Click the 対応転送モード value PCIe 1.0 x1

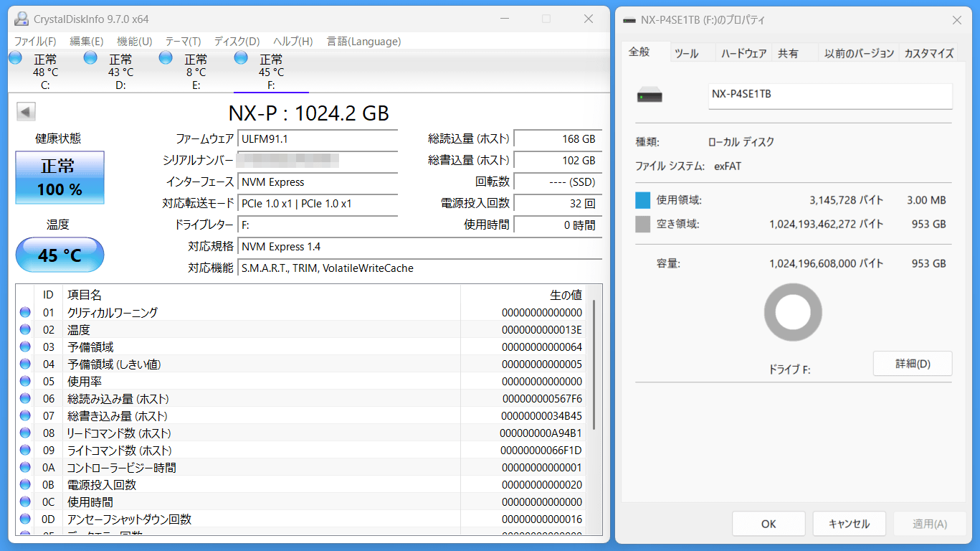tap(318, 204)
